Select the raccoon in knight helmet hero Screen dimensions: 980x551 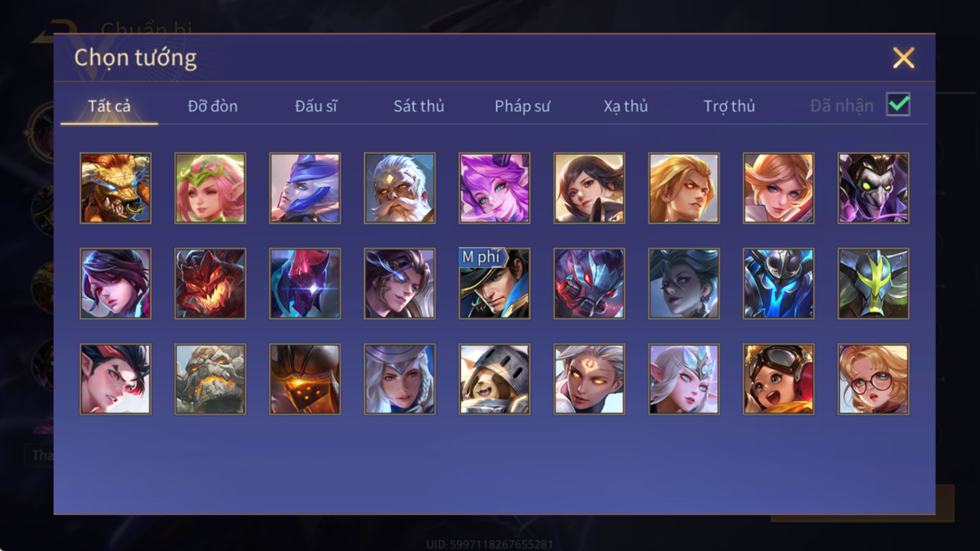[494, 379]
